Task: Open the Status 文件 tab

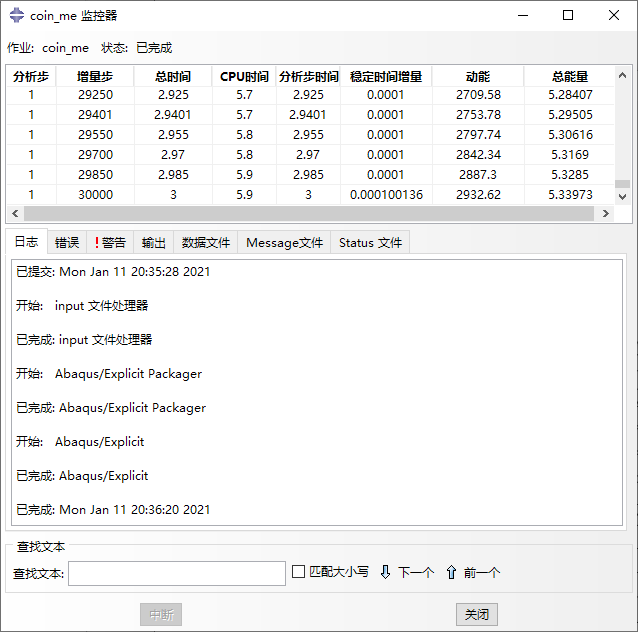Action: (x=370, y=243)
